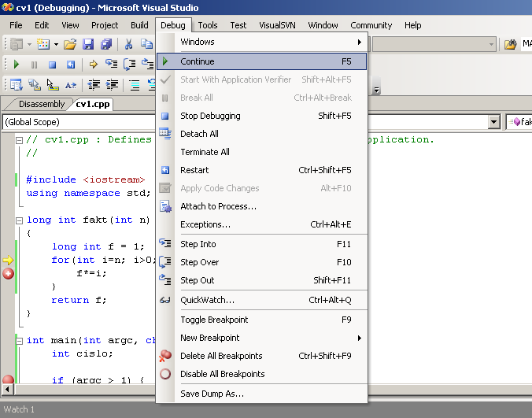532x418 pixels.
Task: Click the Display Parameter Info toolbar icon
Action: 35,84
